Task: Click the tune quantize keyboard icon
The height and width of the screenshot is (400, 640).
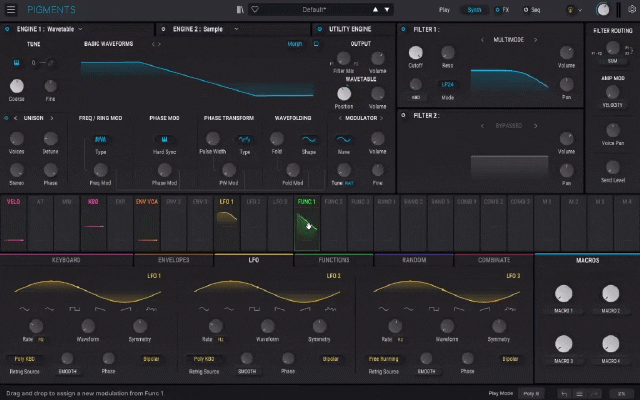Action: point(16,62)
